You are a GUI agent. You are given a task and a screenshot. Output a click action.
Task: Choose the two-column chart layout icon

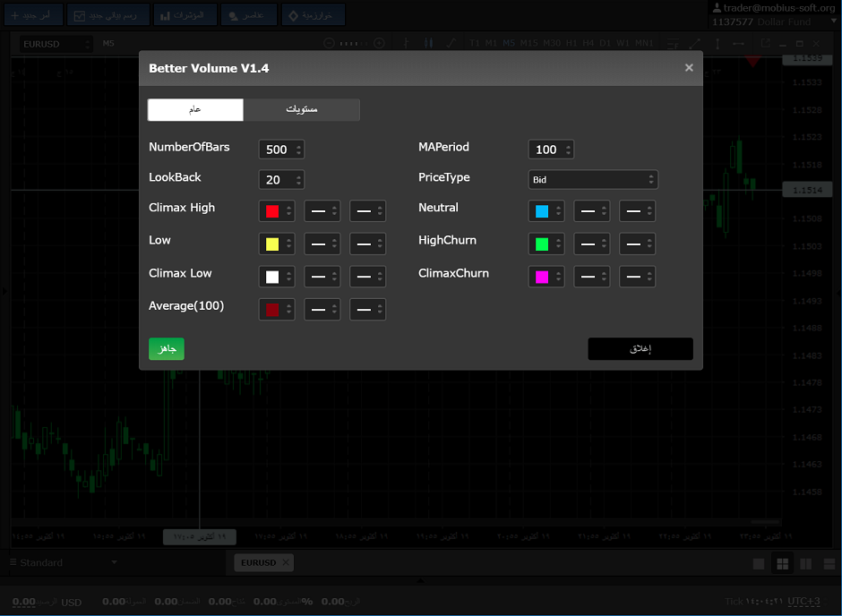click(806, 563)
